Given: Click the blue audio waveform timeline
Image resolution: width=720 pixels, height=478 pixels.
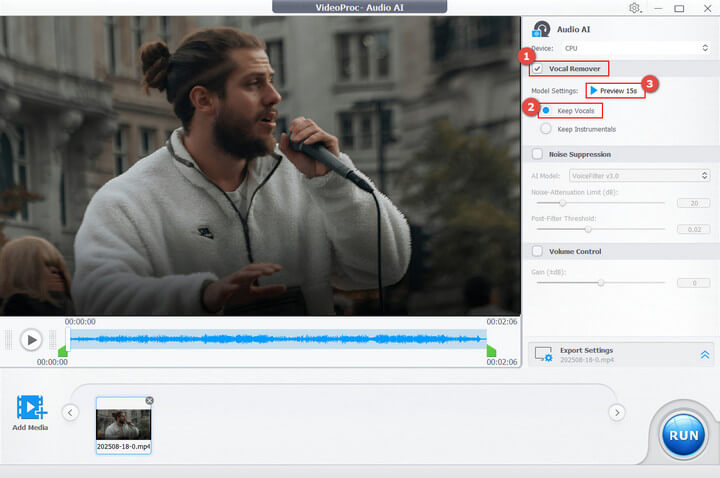Looking at the screenshot, I should [x=278, y=339].
